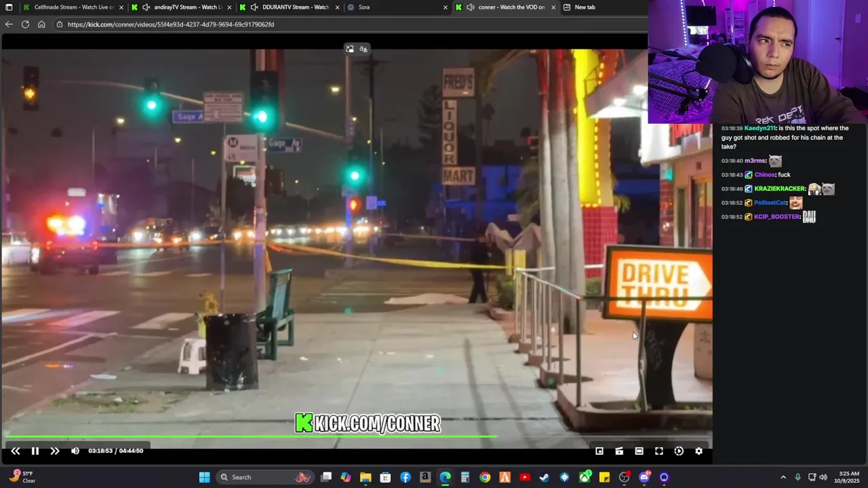Rewind the video with the double-left arrows
This screenshot has width=868, height=488.
click(x=15, y=451)
